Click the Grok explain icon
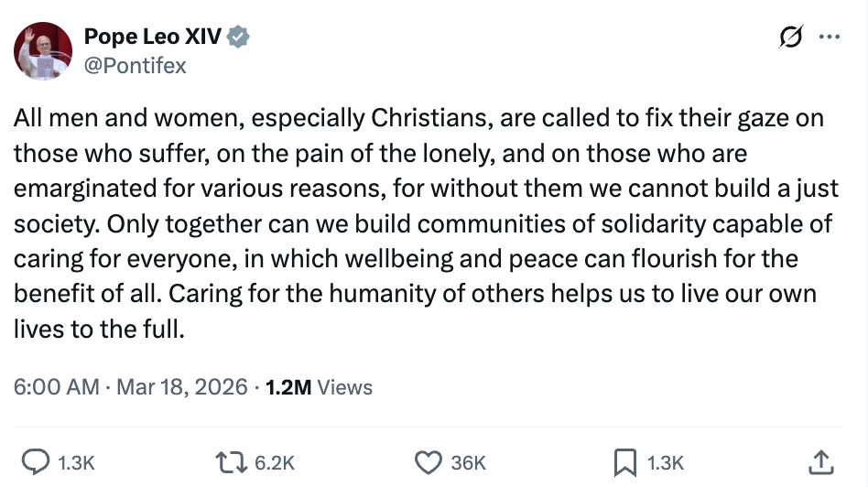 [789, 38]
